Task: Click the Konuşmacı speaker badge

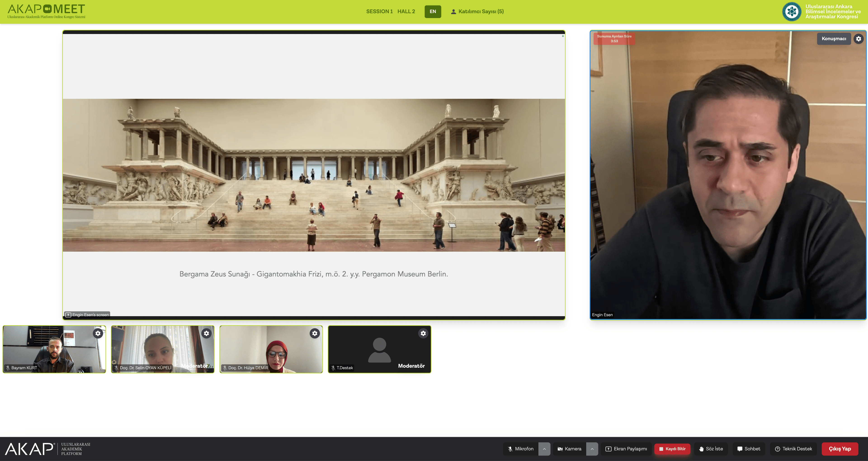Action: (x=834, y=39)
